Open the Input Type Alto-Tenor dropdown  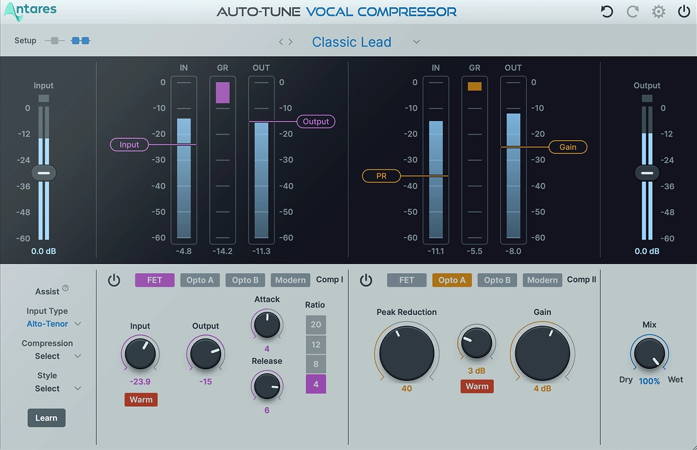[x=54, y=324]
